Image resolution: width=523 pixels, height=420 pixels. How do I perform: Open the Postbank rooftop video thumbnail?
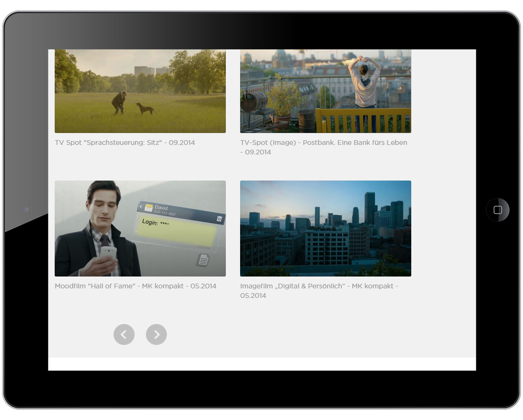point(325,91)
